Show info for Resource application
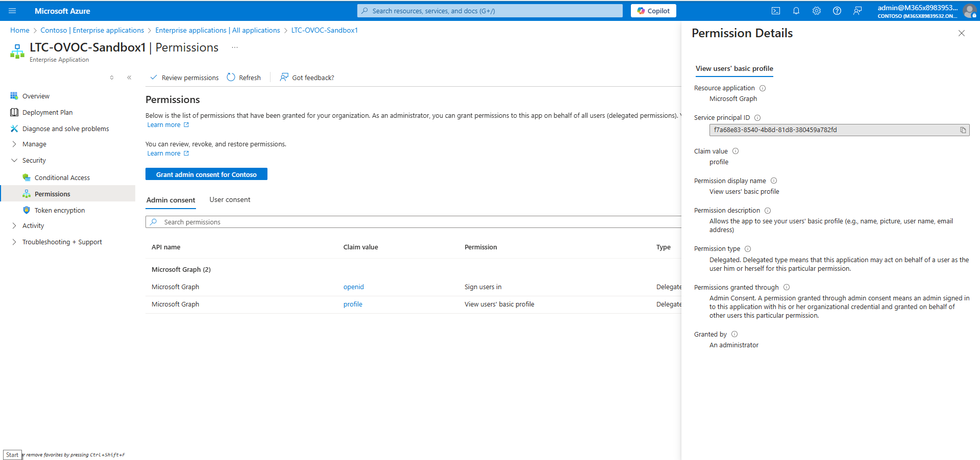Screen dimensions: 980x460 [763, 88]
